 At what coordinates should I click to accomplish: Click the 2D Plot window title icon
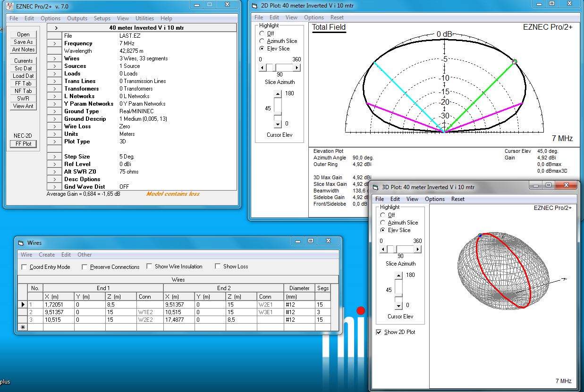255,6
